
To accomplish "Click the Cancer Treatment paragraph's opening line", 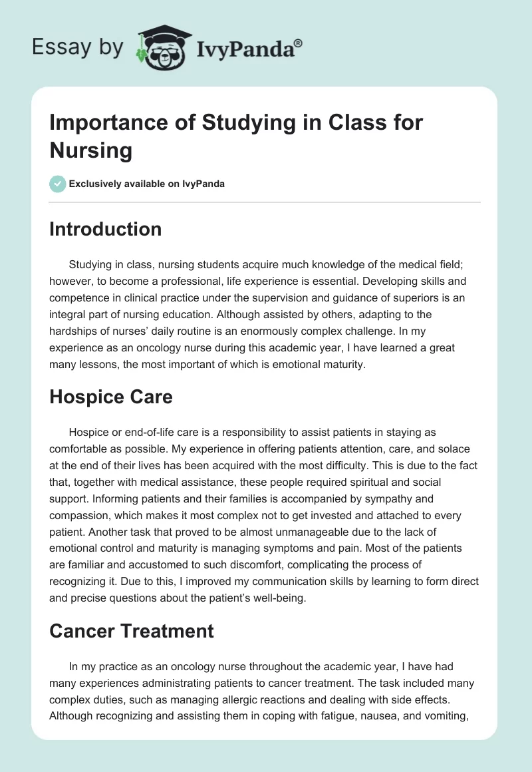I will [x=261, y=666].
